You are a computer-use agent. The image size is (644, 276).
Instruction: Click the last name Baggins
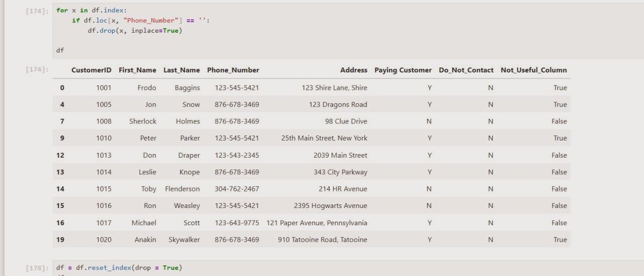(187, 88)
